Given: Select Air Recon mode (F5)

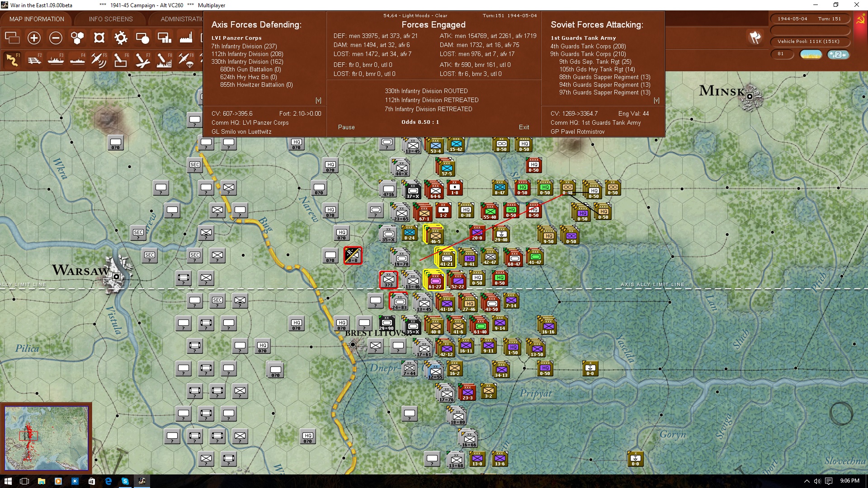Looking at the screenshot, I should tap(99, 60).
